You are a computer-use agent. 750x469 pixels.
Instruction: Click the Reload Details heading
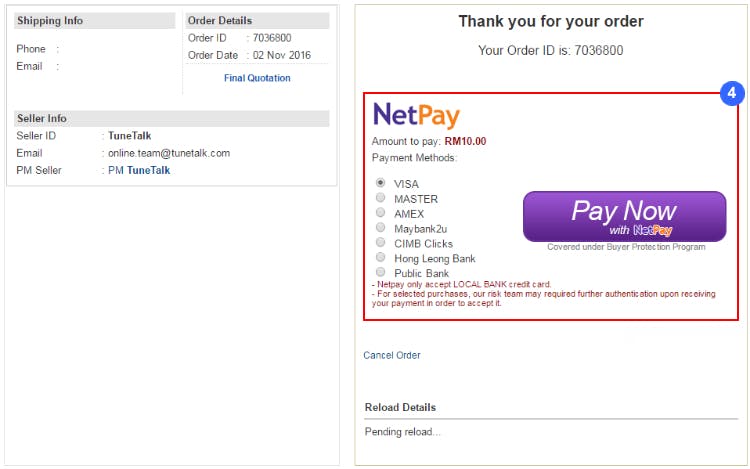pyautogui.click(x=400, y=407)
